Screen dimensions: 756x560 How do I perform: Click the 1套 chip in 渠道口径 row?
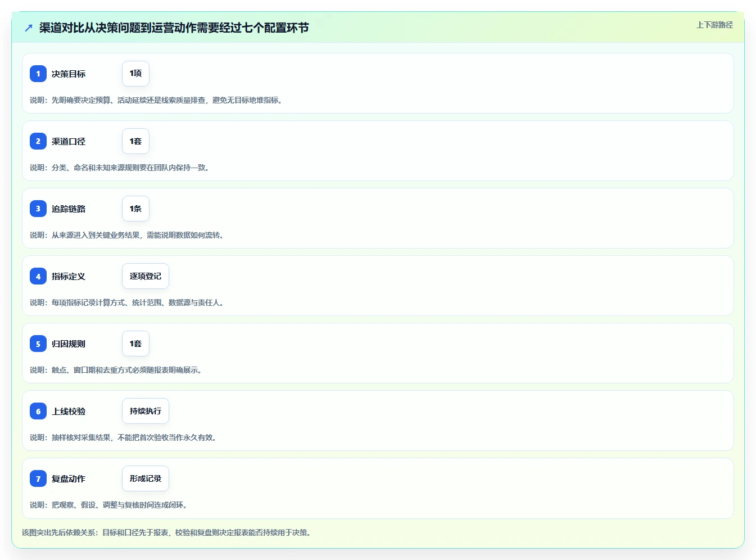click(135, 141)
